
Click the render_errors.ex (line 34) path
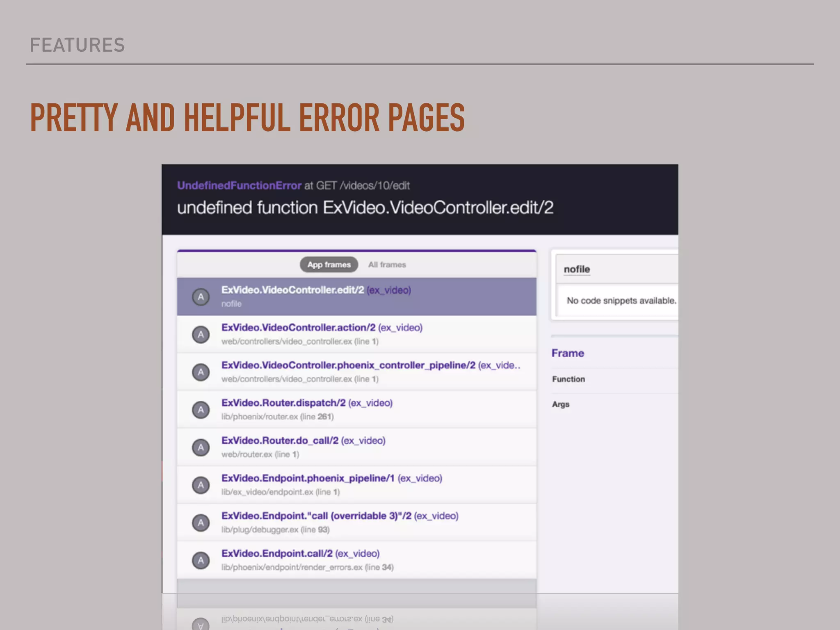point(308,567)
